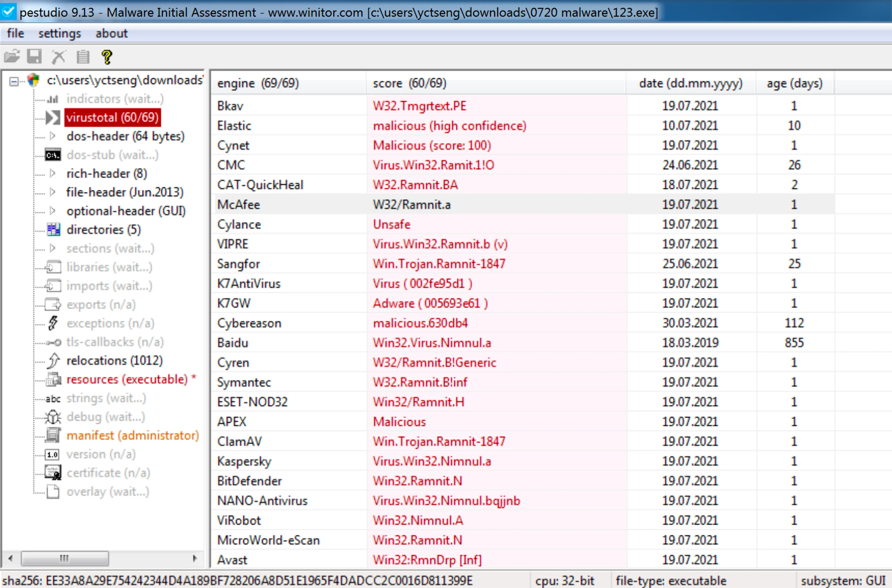892x588 pixels.
Task: Click the delete (X) toolbar icon
Action: (x=59, y=56)
